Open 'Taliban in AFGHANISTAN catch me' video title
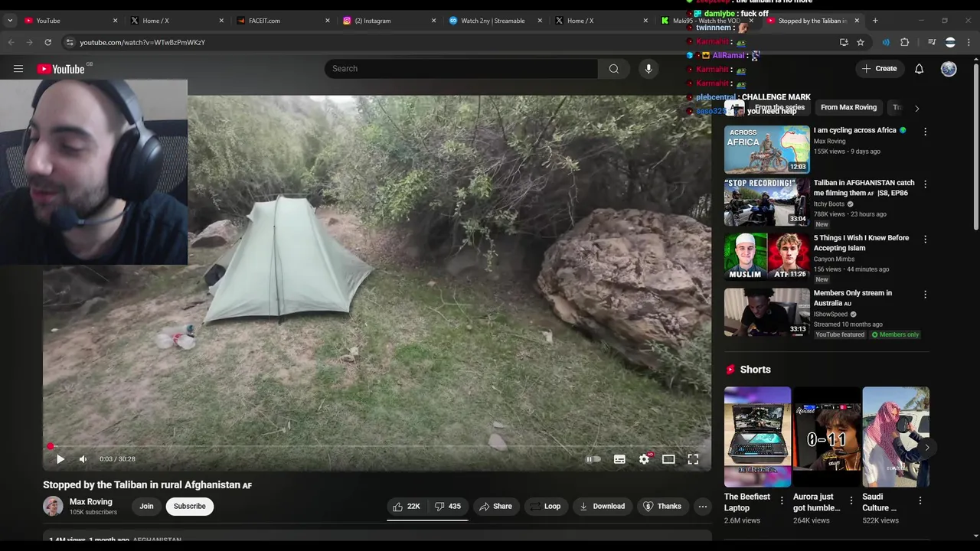The width and height of the screenshot is (980, 551). coord(864,188)
